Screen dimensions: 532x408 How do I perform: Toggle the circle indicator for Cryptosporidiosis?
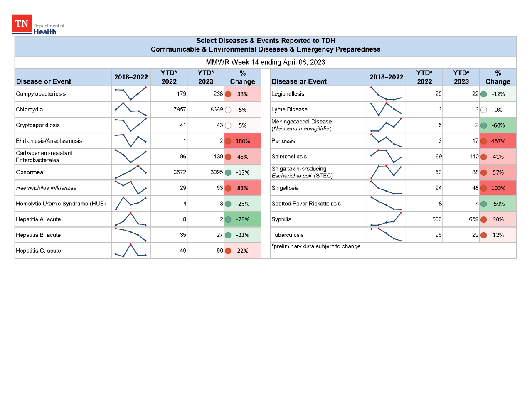[229, 125]
